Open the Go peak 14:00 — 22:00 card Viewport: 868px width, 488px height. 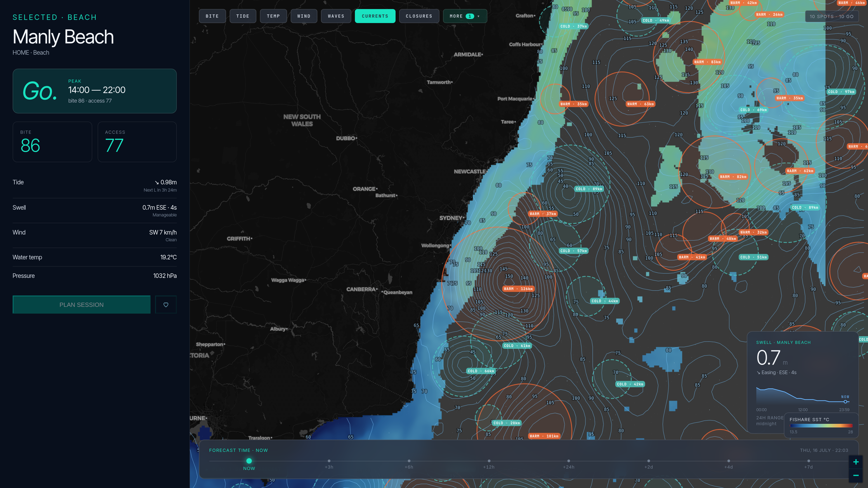coord(95,91)
